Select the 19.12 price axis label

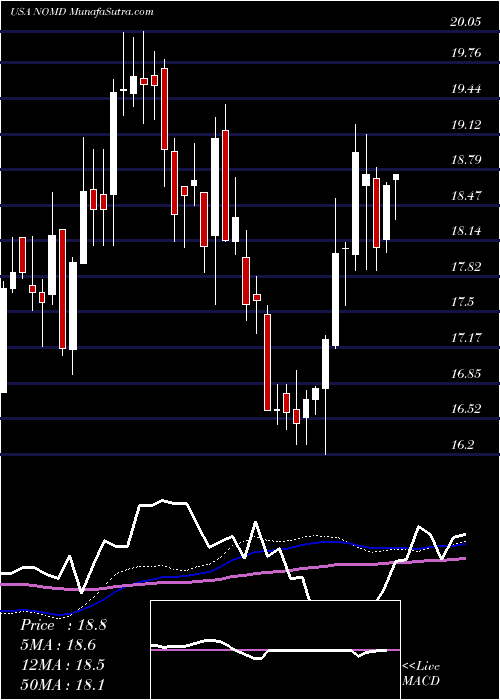466,125
